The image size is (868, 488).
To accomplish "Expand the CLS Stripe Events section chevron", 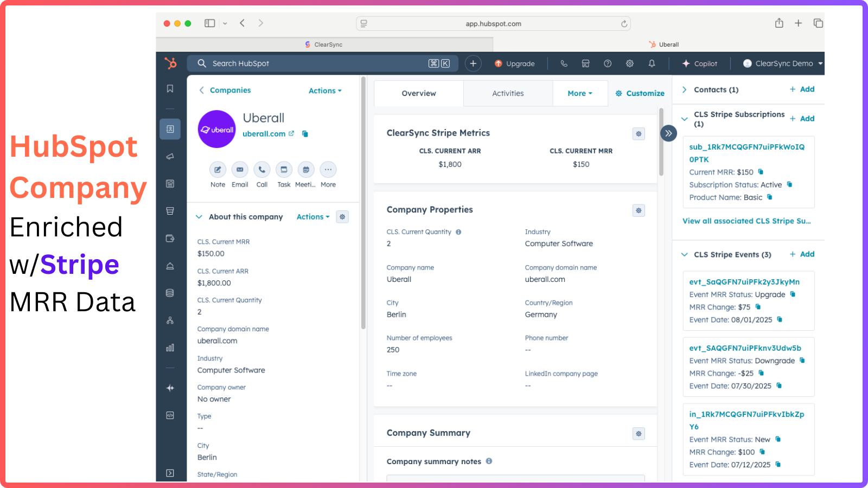I will click(x=684, y=254).
